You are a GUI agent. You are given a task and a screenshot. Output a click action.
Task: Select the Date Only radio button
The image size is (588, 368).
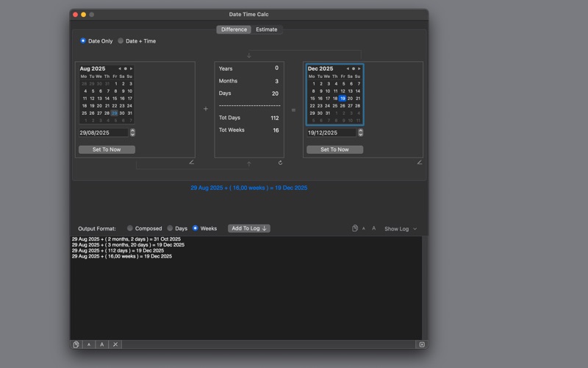(83, 40)
